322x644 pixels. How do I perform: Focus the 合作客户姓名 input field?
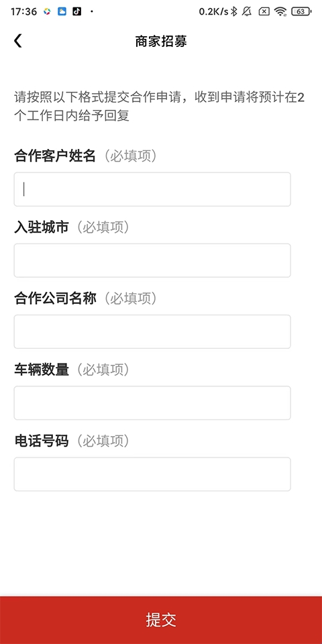click(152, 189)
